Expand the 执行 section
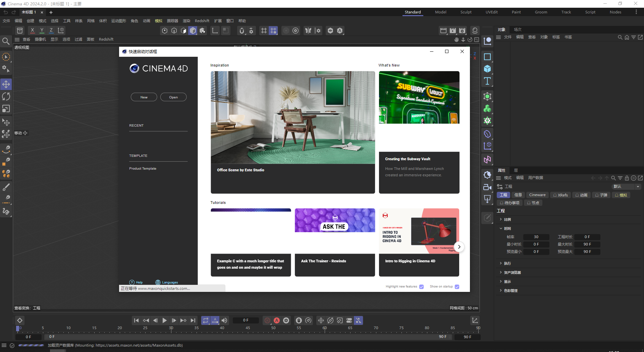Image resolution: width=644 pixels, height=352 pixels. [x=501, y=263]
